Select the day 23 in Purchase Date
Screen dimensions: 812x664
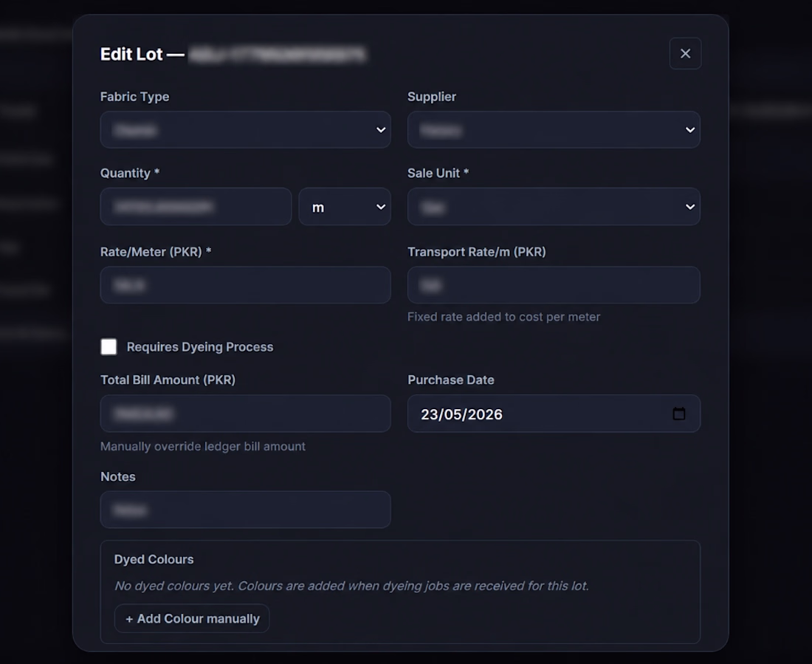pos(430,414)
